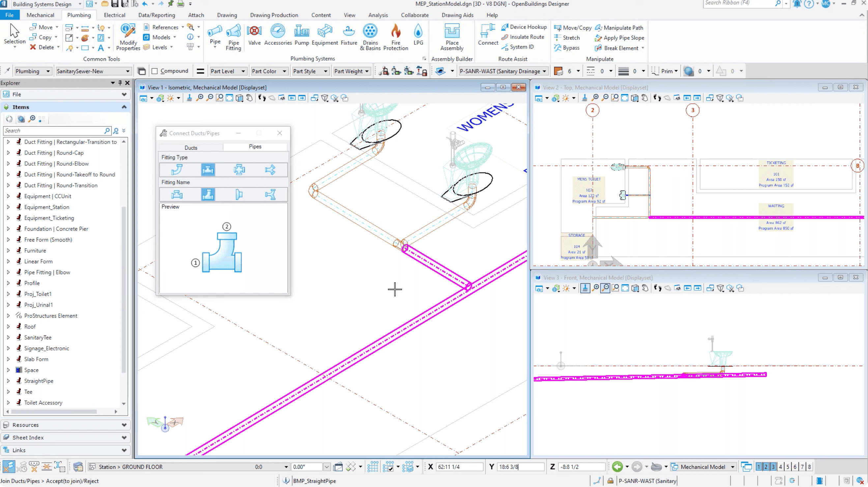Screen dimensions: 868x487
Task: Open the P-SANR-WAST drainage system dropdown
Action: 545,71
